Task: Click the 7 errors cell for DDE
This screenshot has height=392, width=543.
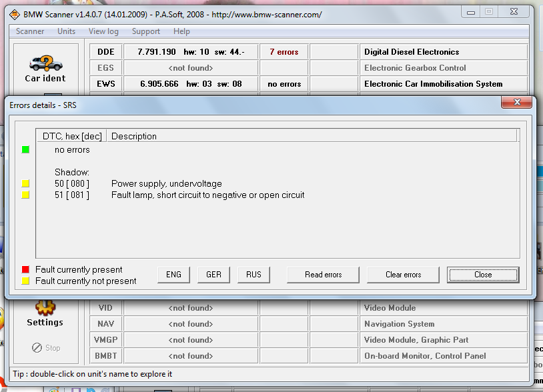Action: tap(284, 52)
